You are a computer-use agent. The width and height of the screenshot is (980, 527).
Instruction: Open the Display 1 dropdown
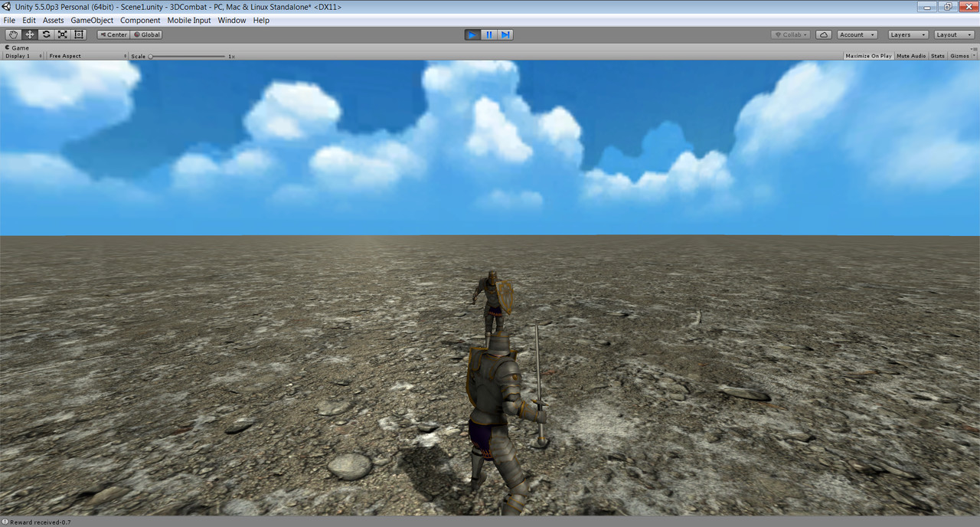tap(23, 56)
